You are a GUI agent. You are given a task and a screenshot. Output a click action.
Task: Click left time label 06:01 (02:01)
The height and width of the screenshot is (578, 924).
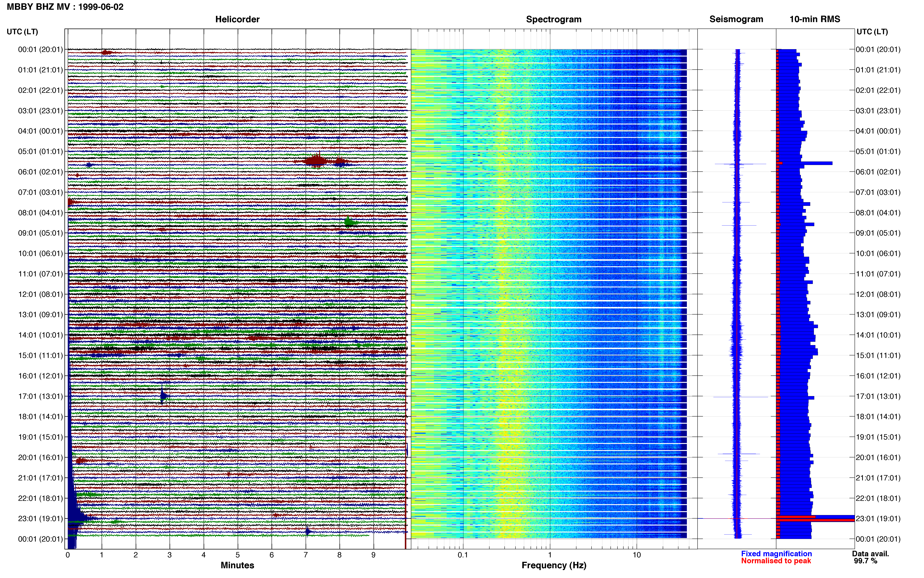click(41, 172)
